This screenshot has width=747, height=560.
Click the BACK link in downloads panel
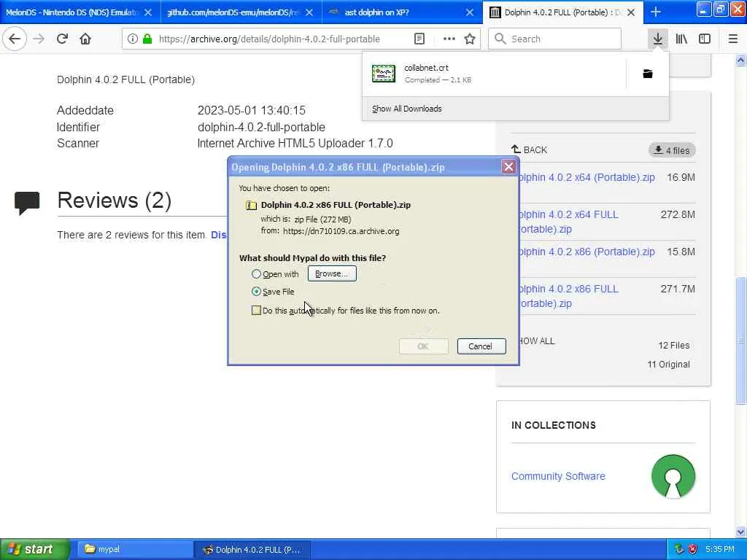pyautogui.click(x=530, y=150)
